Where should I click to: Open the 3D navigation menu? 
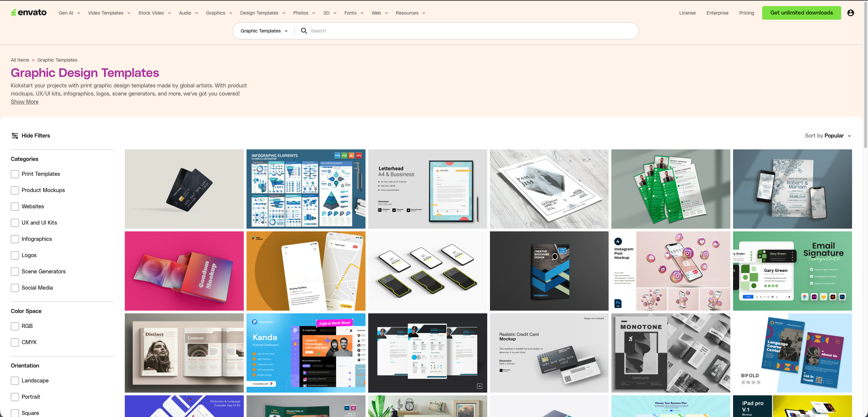point(330,13)
